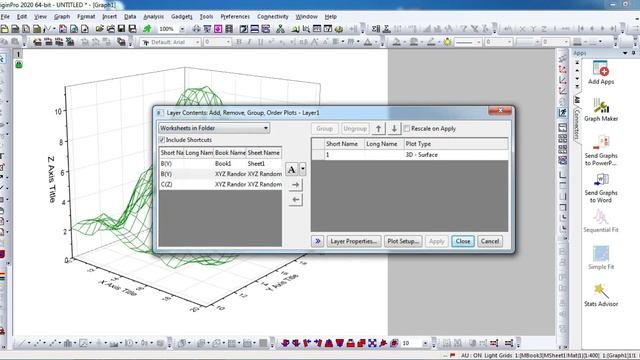Click the move plot up arrow
The height and width of the screenshot is (360, 640).
[x=378, y=129]
